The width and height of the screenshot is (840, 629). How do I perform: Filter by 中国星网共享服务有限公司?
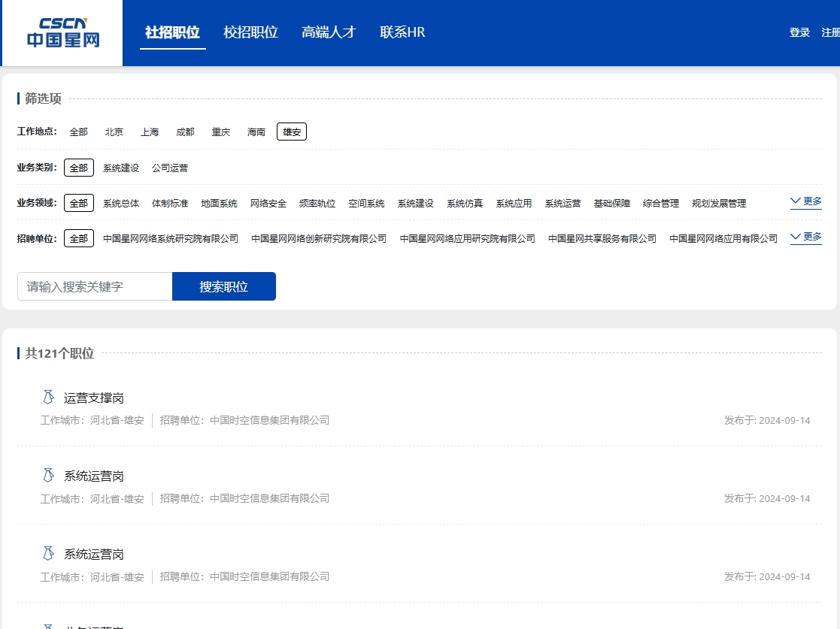[602, 238]
